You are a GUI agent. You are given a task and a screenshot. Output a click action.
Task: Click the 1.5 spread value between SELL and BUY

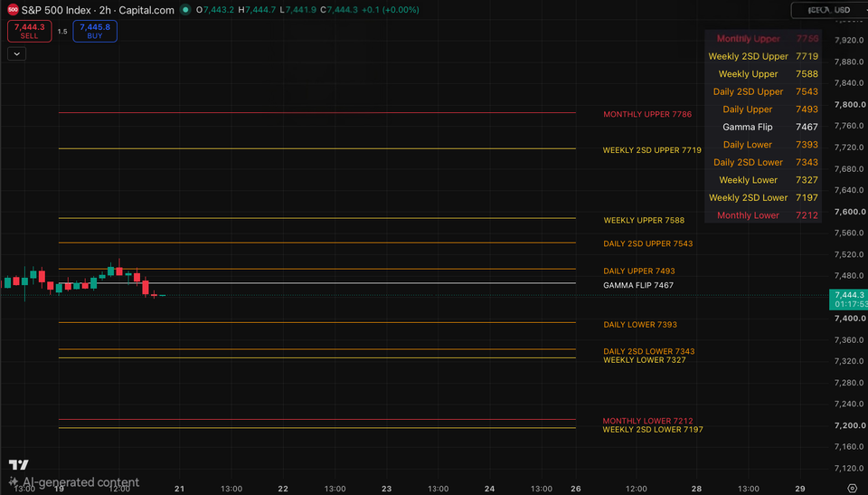coord(62,32)
